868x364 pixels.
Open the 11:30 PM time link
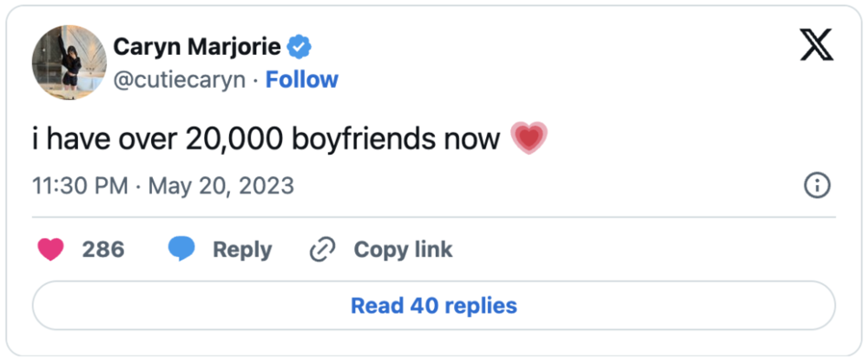(x=80, y=186)
